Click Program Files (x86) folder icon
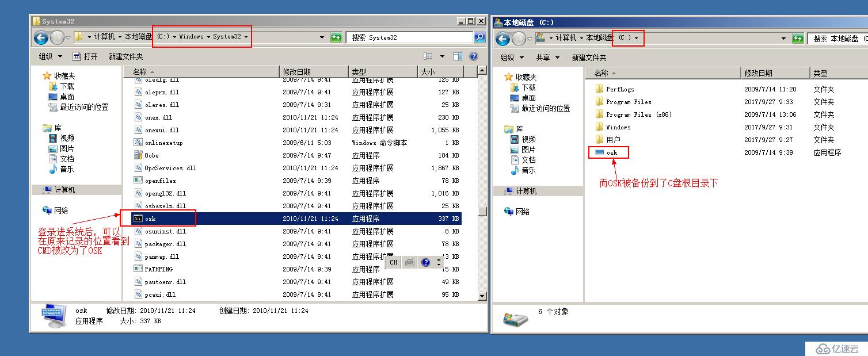This screenshot has width=868, height=356. point(600,114)
